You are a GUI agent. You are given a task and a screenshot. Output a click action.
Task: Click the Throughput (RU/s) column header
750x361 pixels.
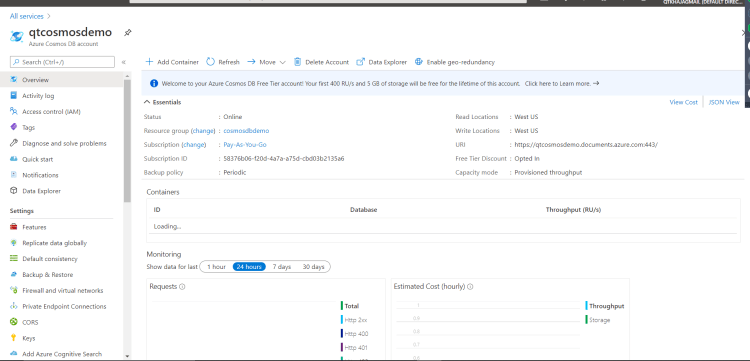coord(573,210)
